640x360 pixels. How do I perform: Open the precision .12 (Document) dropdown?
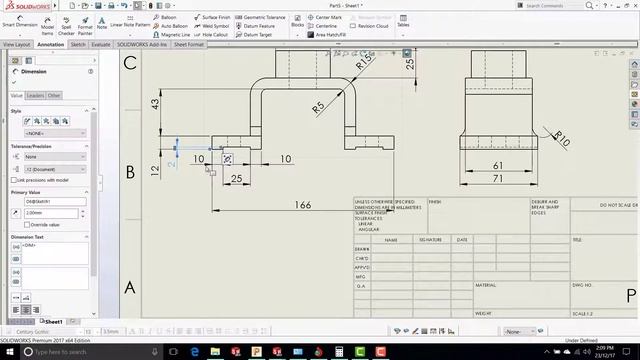coord(55,169)
